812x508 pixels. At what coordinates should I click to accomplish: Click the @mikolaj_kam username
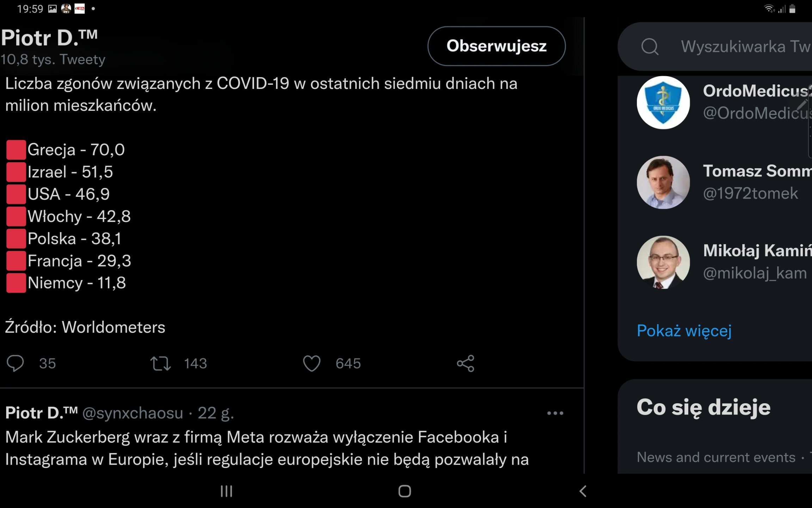pos(755,273)
